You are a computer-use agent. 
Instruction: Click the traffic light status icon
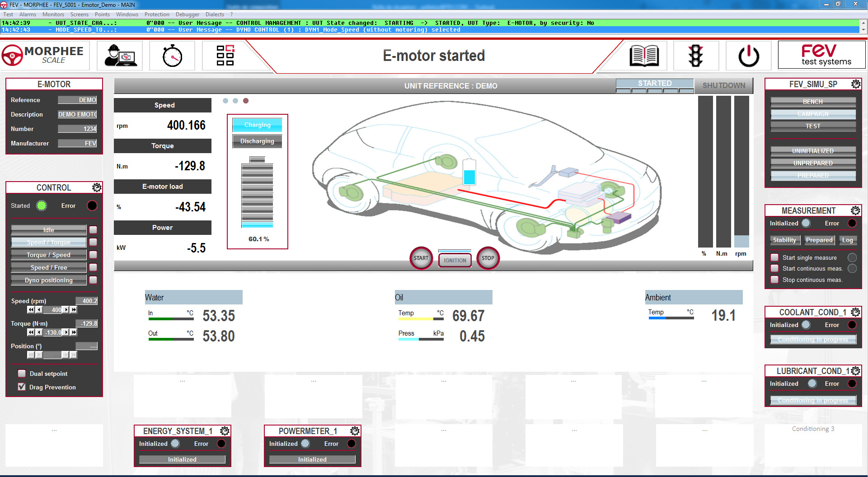[696, 56]
